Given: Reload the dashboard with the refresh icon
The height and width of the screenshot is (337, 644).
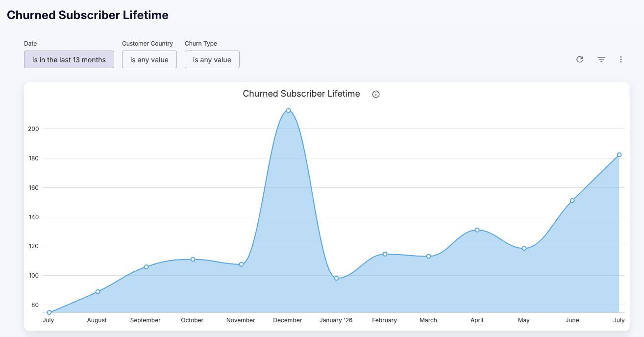Looking at the screenshot, I should pyautogui.click(x=580, y=59).
